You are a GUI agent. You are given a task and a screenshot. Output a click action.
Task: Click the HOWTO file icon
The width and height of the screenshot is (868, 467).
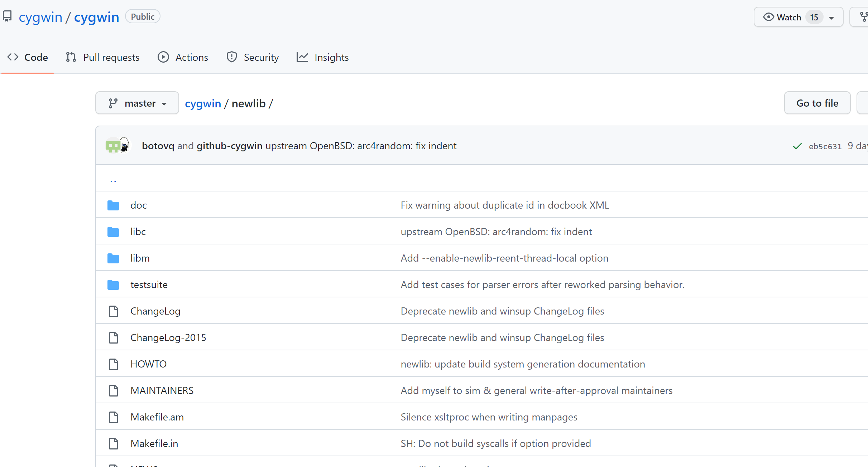(114, 364)
